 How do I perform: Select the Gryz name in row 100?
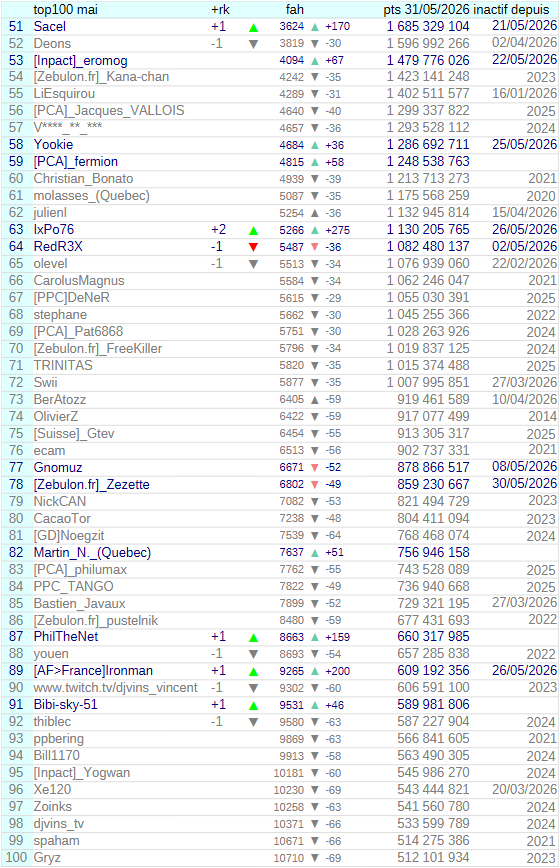47,858
